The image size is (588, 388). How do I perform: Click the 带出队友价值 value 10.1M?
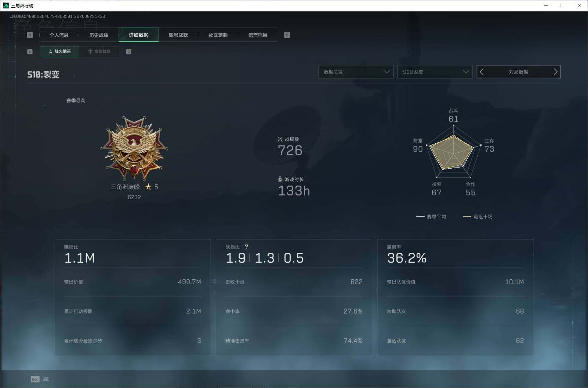pos(515,282)
